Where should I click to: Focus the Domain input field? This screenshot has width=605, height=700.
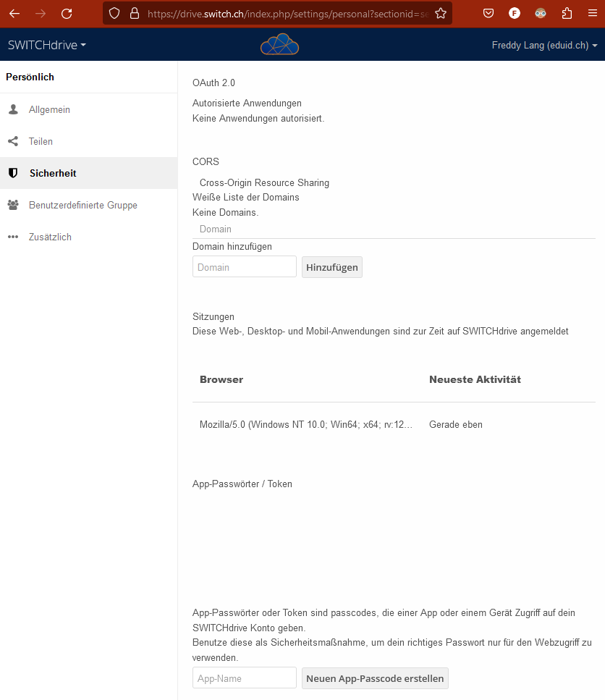245,266
